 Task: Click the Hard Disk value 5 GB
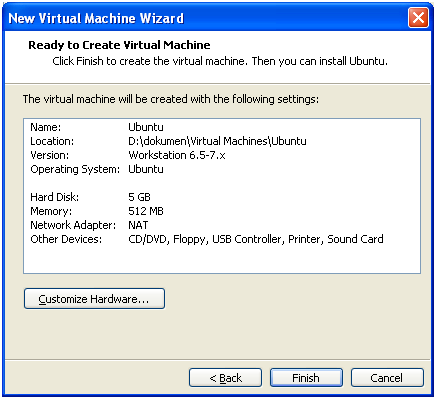(139, 197)
